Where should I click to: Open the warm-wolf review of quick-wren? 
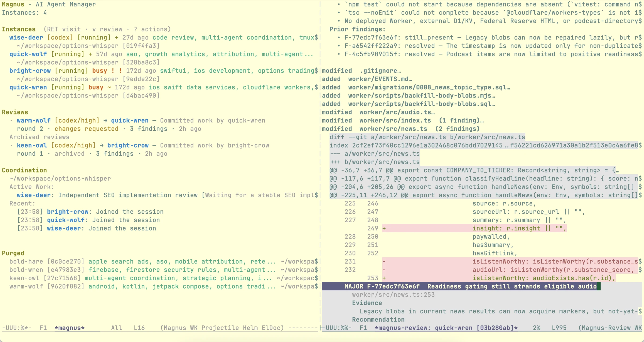141,121
